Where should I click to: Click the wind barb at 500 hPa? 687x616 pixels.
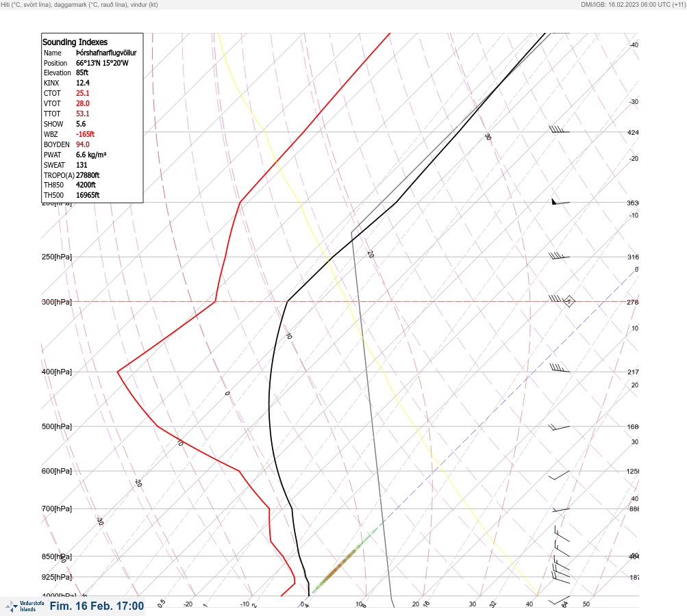559,427
